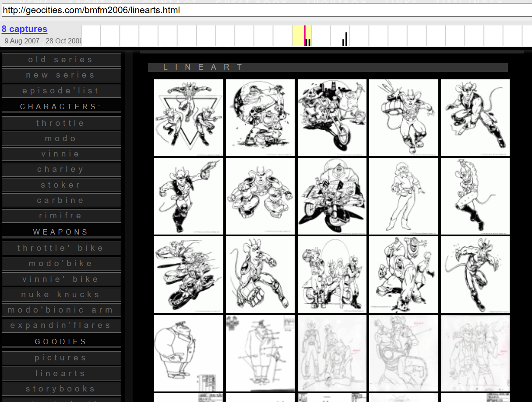The height and width of the screenshot is (402, 532).
Task: Go to vinnie character page
Action: [61, 154]
